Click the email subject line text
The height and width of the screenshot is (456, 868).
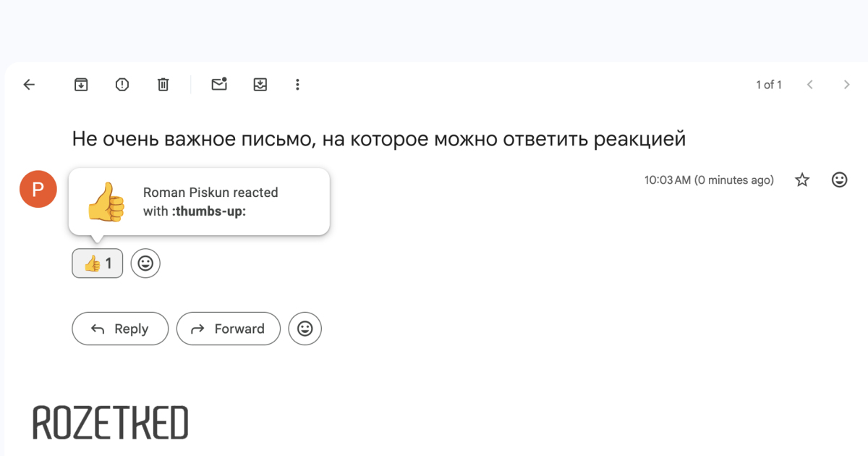coord(378,139)
